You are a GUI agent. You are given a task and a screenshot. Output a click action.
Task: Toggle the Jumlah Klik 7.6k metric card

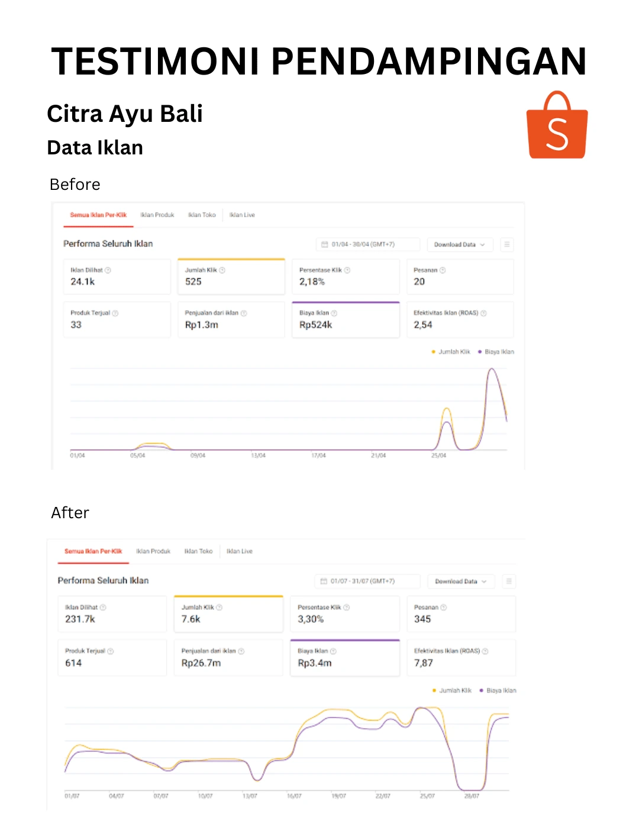[228, 614]
